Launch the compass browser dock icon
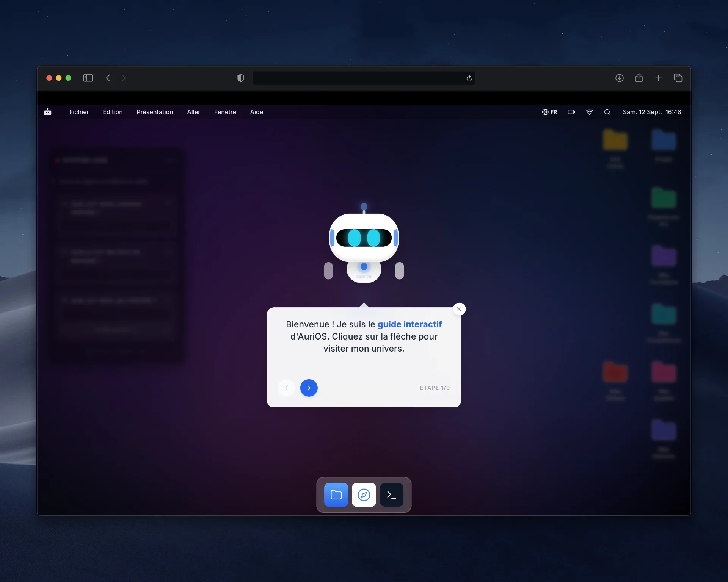The width and height of the screenshot is (728, 582). (364, 494)
